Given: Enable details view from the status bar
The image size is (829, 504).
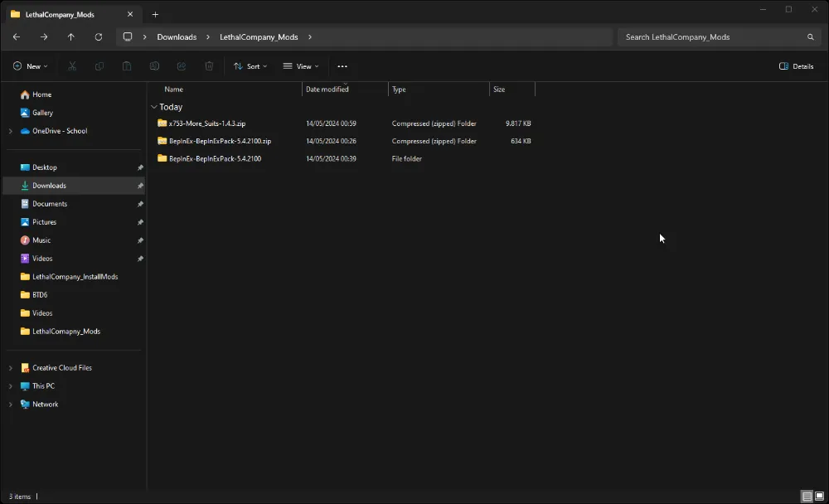Looking at the screenshot, I should 804,496.
